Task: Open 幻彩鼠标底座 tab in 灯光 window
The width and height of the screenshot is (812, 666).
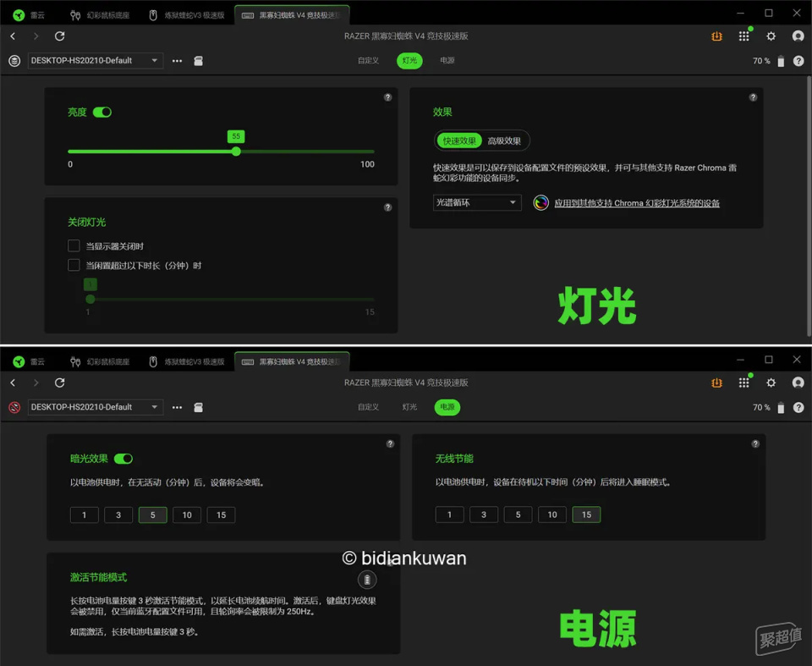Action: [101, 15]
